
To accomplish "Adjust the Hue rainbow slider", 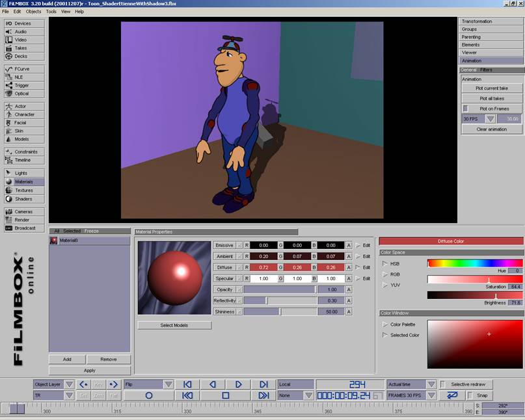I will 475,263.
